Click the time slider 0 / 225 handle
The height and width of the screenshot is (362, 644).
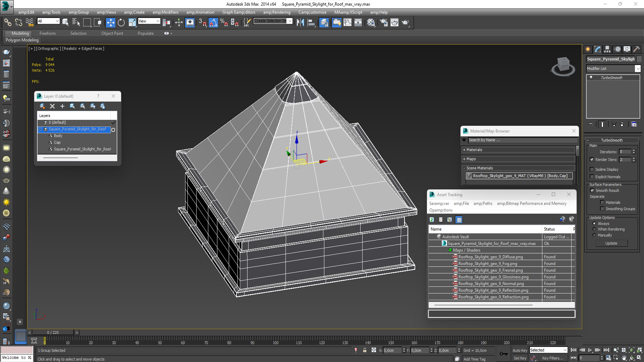[53, 333]
